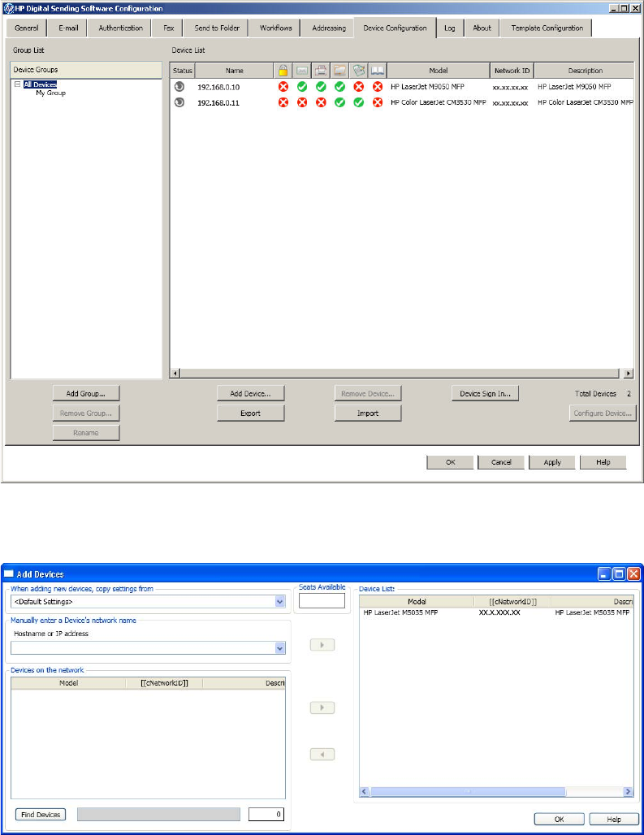The width and height of the screenshot is (644, 835).
Task: Click the folder column header icon
Action: [x=339, y=71]
